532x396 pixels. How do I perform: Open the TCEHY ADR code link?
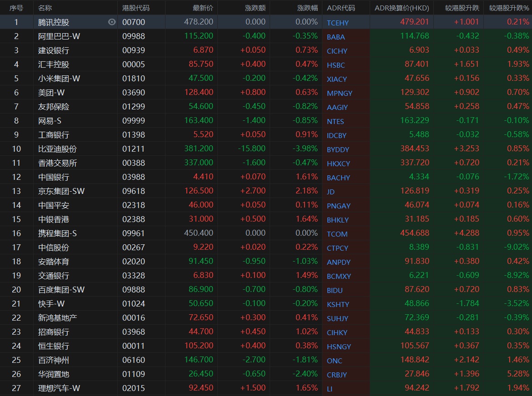pos(337,23)
